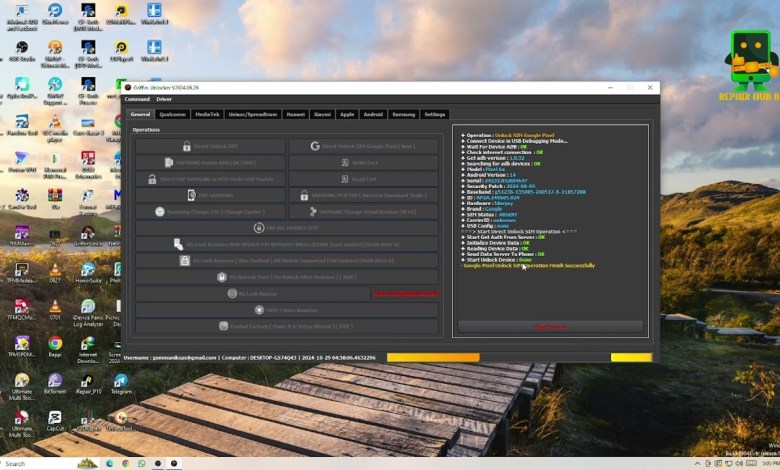This screenshot has width=780, height=470.
Task: Click the KG Lock Bypass button
Action: point(253,293)
